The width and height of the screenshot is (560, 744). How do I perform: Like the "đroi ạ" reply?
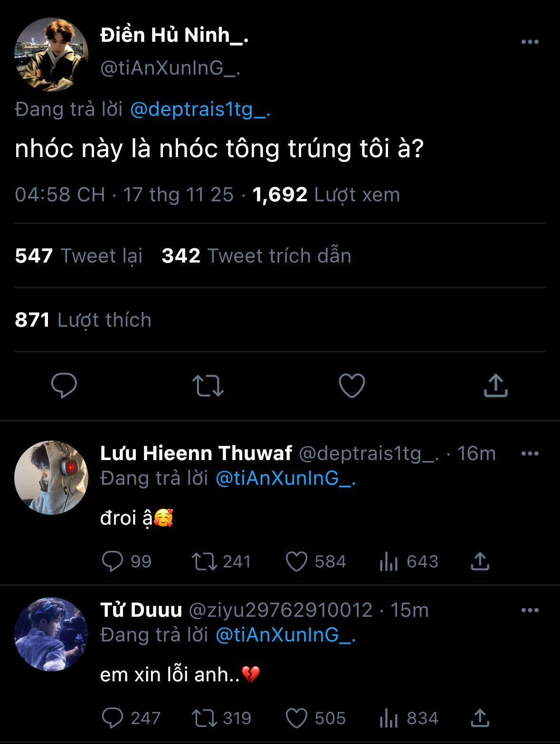tap(297, 562)
